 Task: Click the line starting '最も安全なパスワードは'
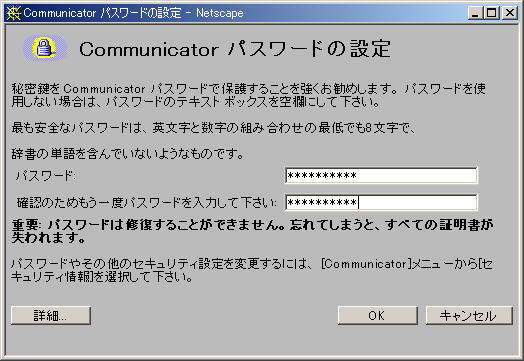pos(213,128)
